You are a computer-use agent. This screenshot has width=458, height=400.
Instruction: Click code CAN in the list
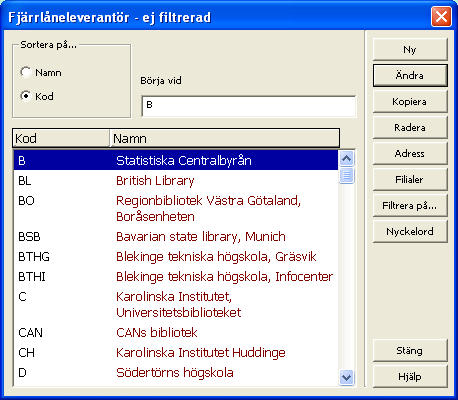point(30,333)
